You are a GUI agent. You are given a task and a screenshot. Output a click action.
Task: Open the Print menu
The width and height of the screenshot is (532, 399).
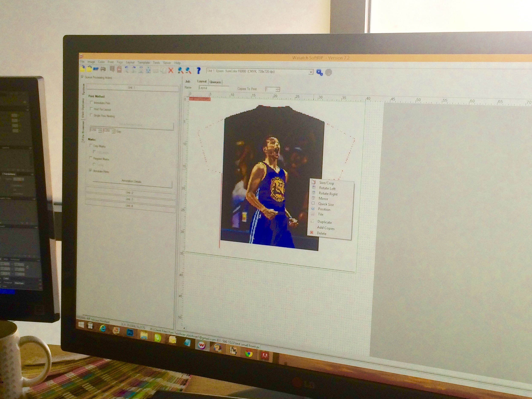pos(111,62)
